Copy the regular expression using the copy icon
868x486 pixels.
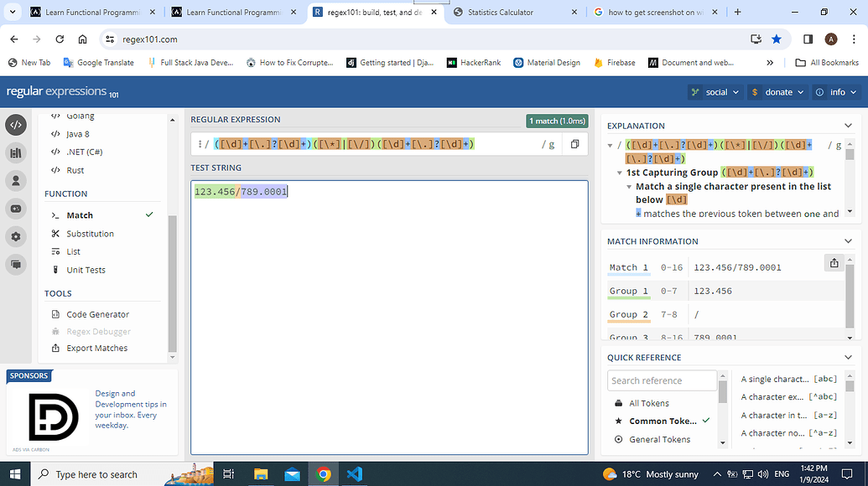[574, 144]
